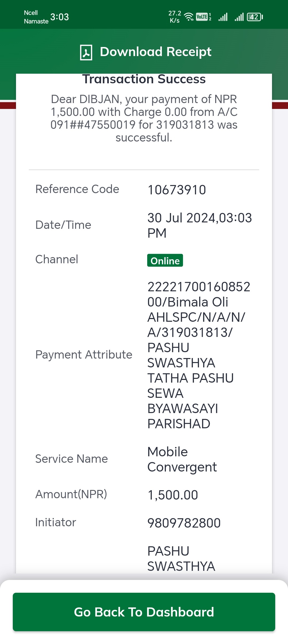
Task: Tap the date 30 Jul 2024 value
Action: [x=200, y=225]
